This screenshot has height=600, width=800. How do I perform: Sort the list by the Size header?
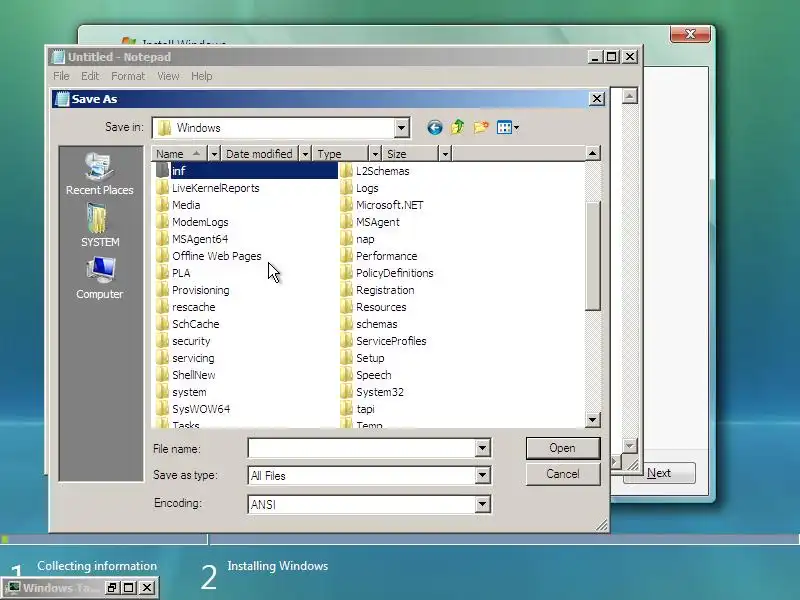(x=410, y=154)
